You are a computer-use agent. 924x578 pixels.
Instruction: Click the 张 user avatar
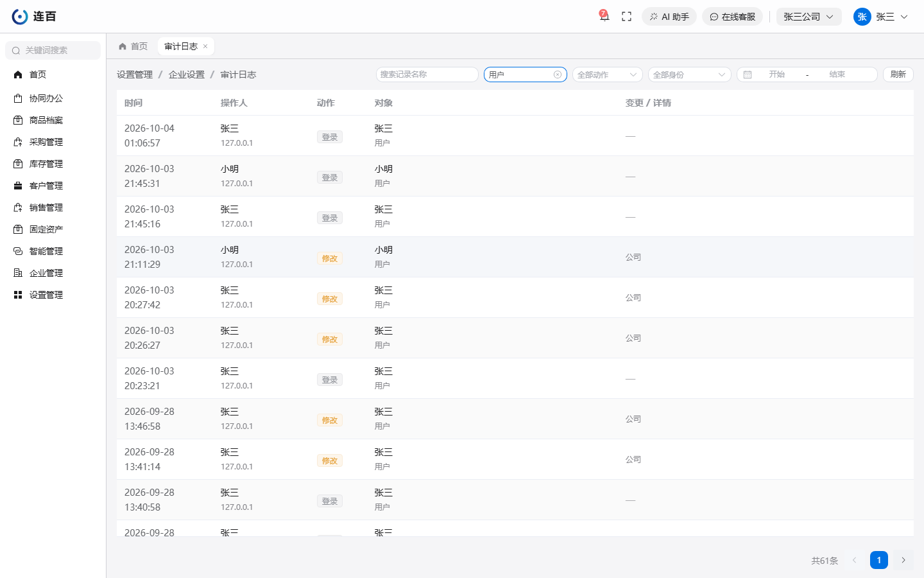[862, 17]
